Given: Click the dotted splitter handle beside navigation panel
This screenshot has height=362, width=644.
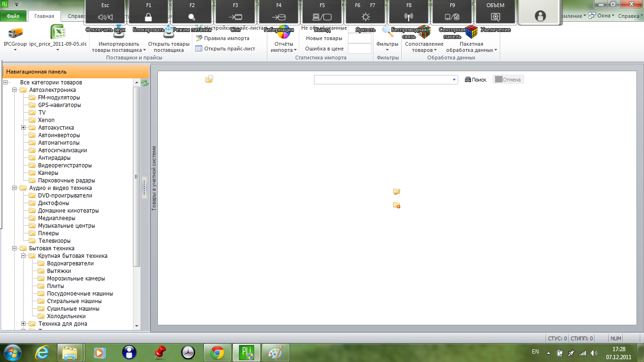Looking at the screenshot, I should tap(145, 188).
